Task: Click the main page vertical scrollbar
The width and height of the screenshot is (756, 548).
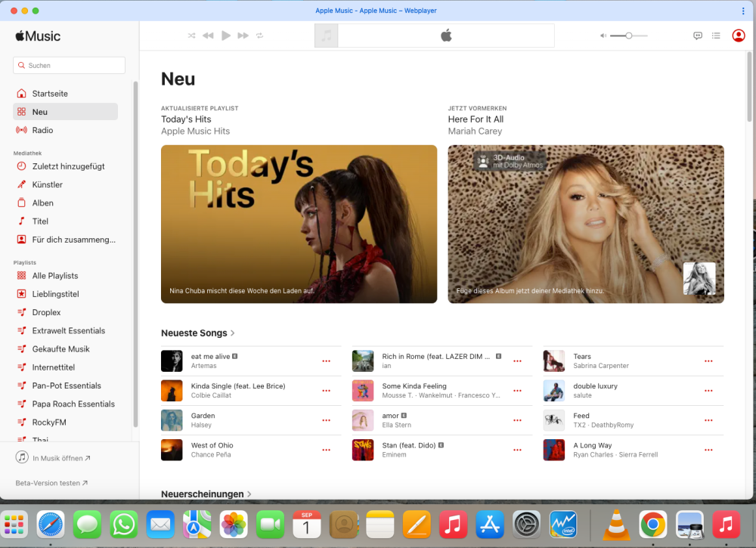Action: [x=749, y=87]
